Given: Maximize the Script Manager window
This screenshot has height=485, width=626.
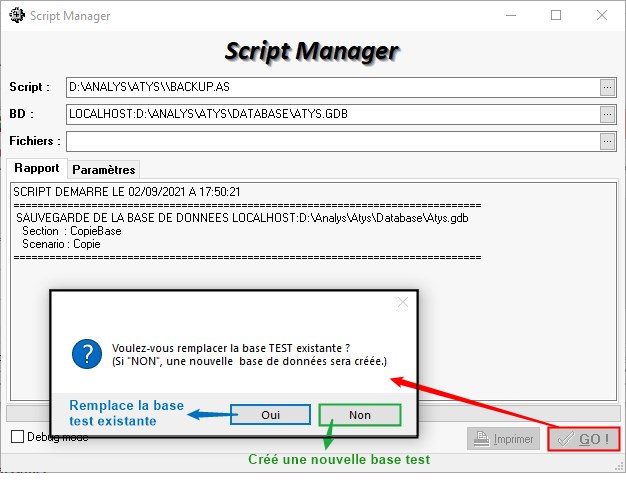Looking at the screenshot, I should (x=556, y=16).
